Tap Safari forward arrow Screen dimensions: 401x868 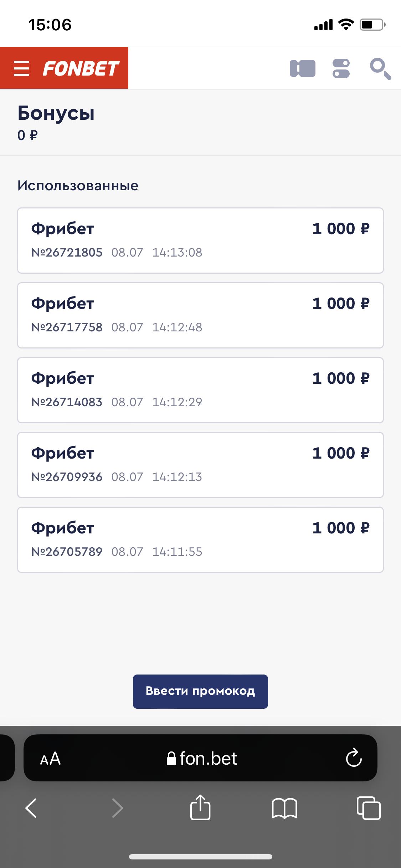click(117, 808)
